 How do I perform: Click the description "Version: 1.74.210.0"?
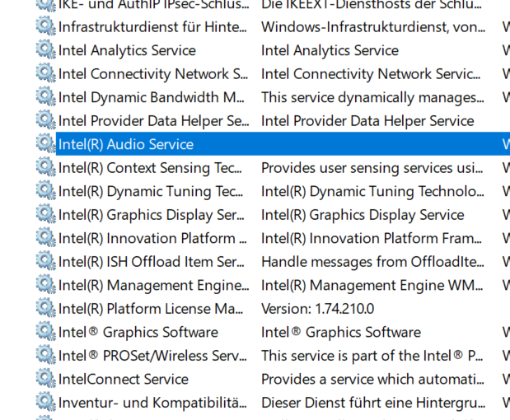pyautogui.click(x=317, y=309)
